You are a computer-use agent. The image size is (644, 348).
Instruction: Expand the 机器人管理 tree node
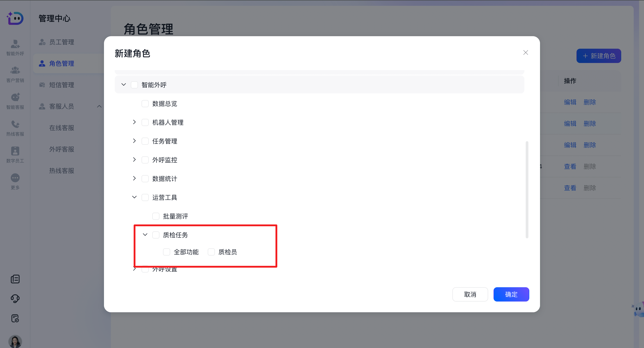[134, 122]
